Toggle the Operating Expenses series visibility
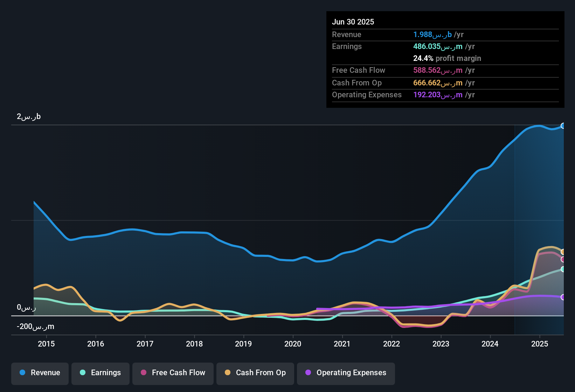This screenshot has width=575, height=392. (346, 373)
